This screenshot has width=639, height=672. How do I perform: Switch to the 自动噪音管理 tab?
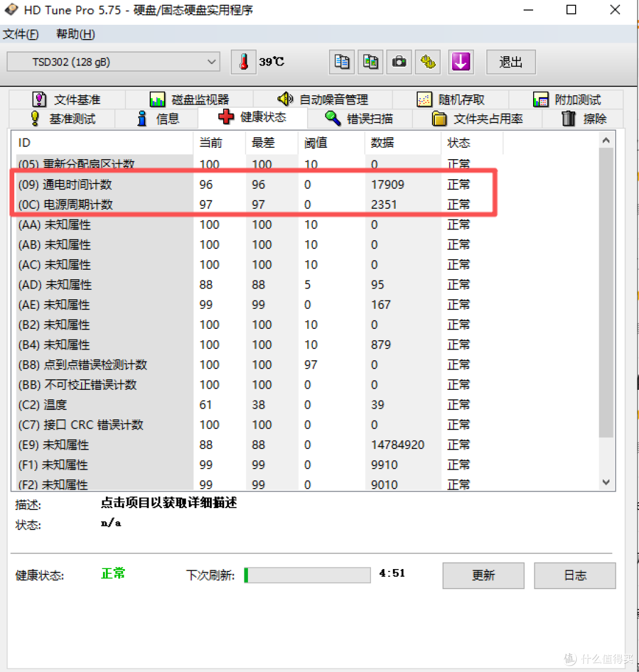tap(322, 99)
